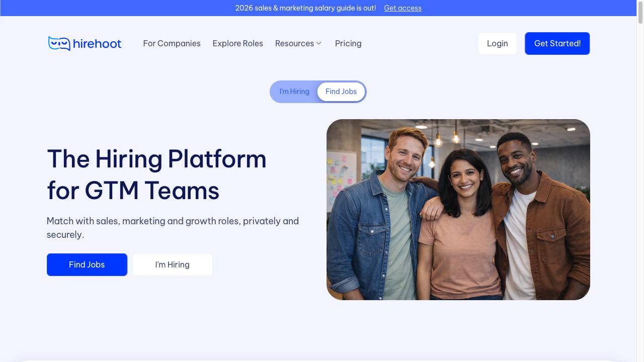The image size is (644, 362).
Task: Click the hirehoot wordmark text
Action: click(x=97, y=44)
